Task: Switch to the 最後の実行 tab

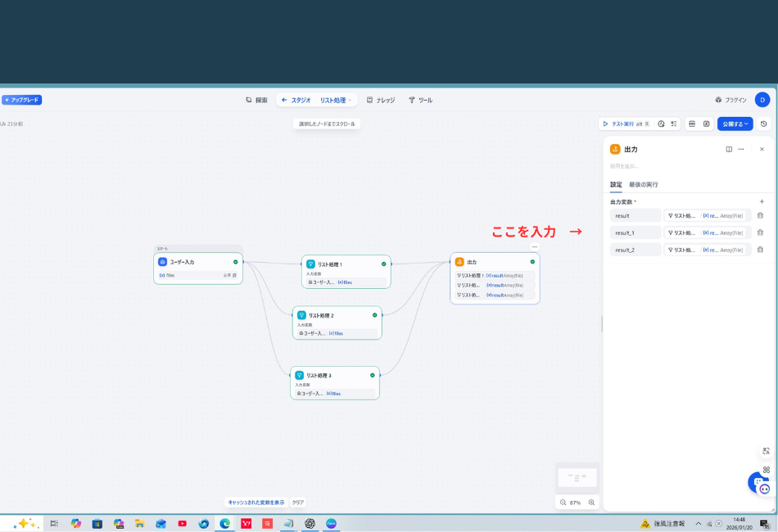Action: pos(643,184)
